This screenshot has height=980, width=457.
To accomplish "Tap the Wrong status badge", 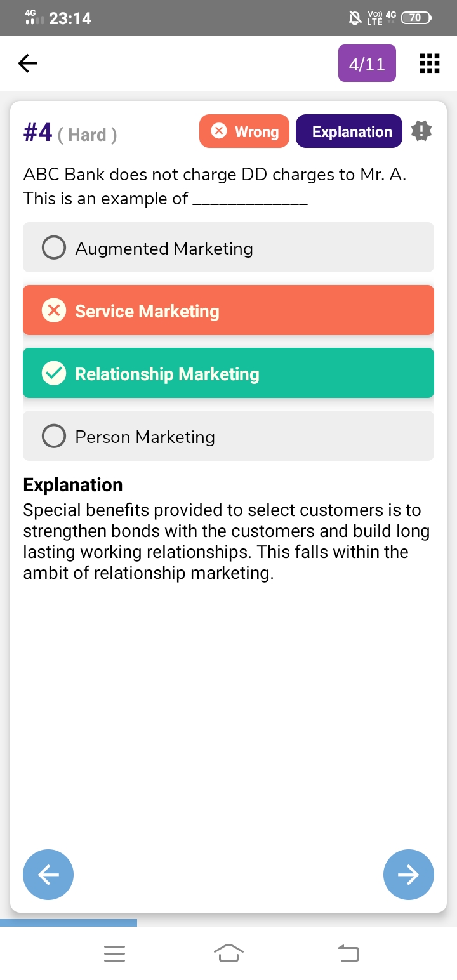I will tap(244, 131).
